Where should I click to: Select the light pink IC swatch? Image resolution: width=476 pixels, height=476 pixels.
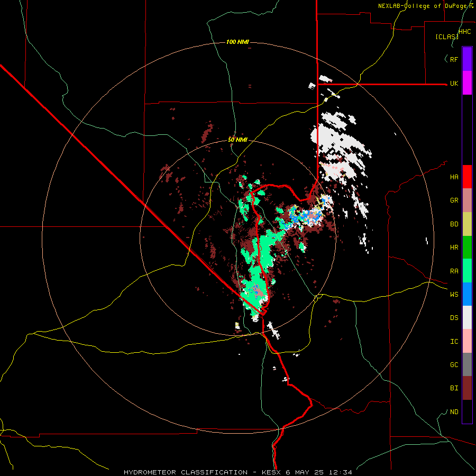467,341
